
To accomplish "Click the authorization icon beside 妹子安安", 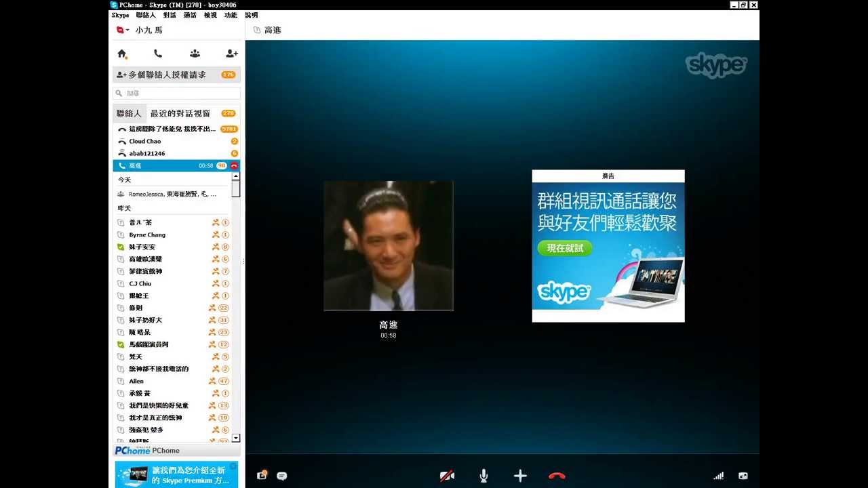I will [x=216, y=247].
